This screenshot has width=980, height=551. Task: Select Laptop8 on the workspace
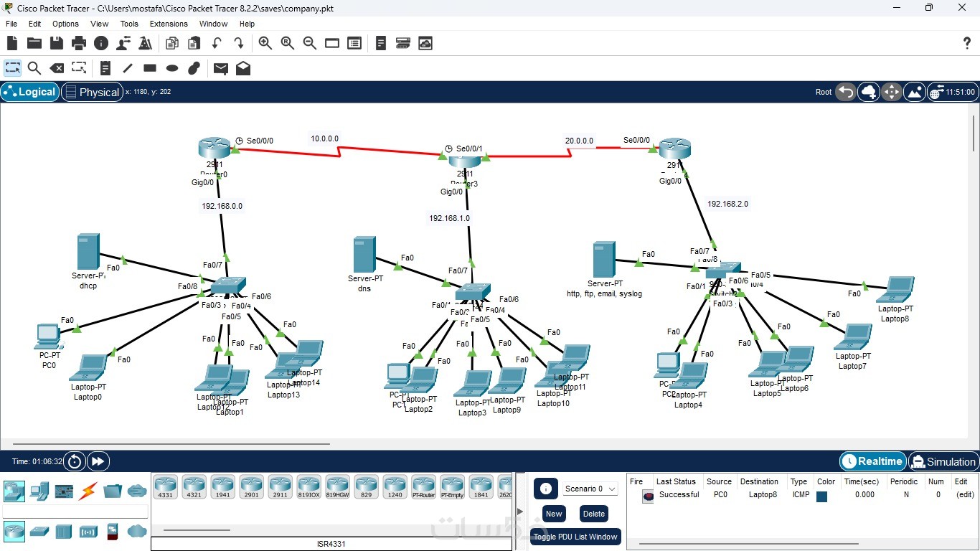click(x=895, y=290)
